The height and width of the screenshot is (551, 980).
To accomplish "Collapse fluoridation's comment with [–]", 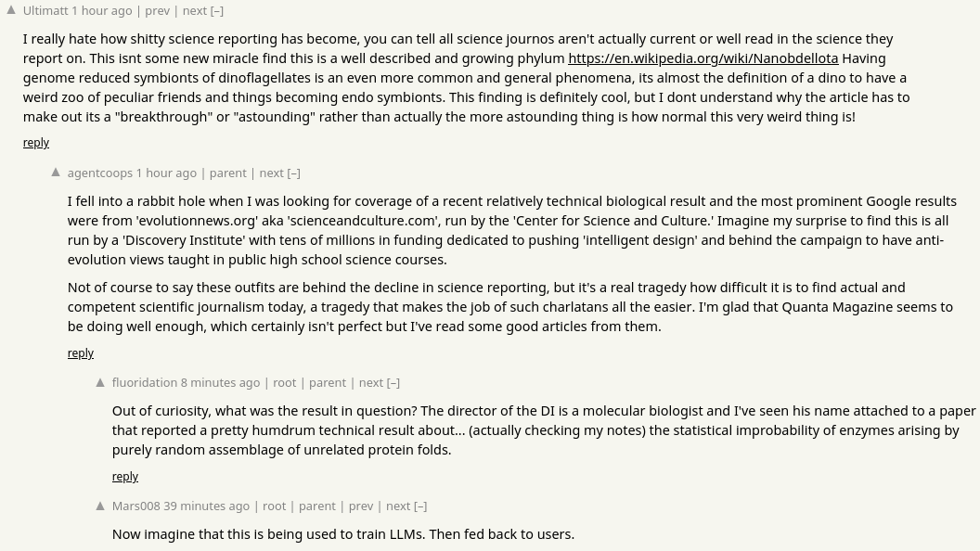I will pos(393,383).
